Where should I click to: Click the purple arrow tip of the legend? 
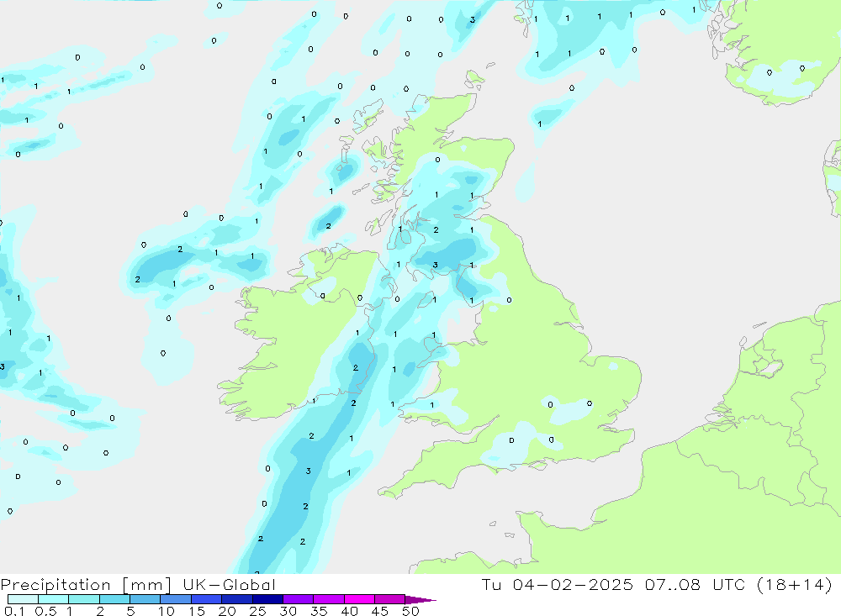click(x=420, y=600)
